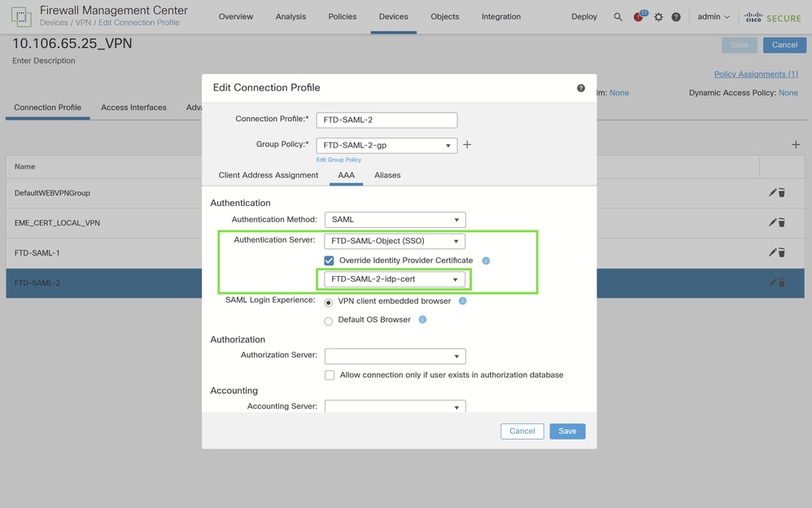Click the Name column header
Image resolution: width=812 pixels, height=508 pixels.
pyautogui.click(x=25, y=166)
